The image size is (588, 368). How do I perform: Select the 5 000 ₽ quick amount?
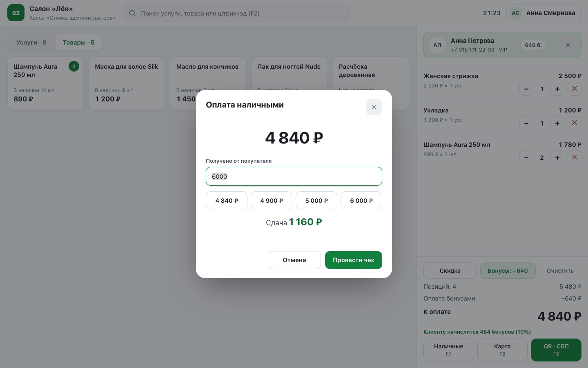pos(316,200)
